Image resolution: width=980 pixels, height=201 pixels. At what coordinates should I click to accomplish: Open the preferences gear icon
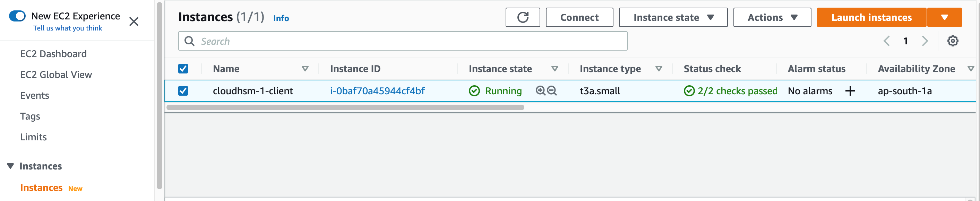pos(953,41)
